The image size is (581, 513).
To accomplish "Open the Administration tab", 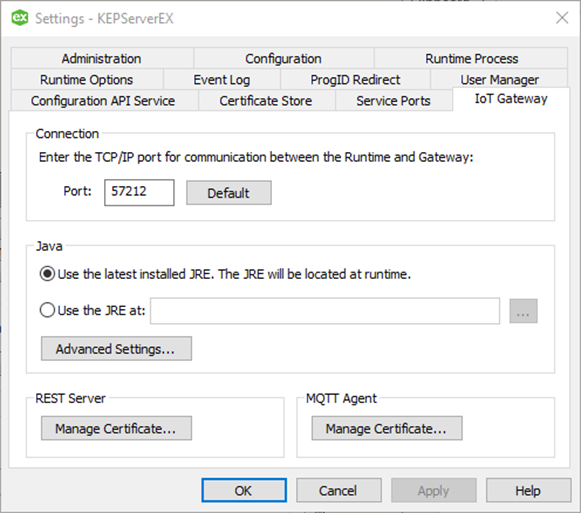I will [102, 58].
